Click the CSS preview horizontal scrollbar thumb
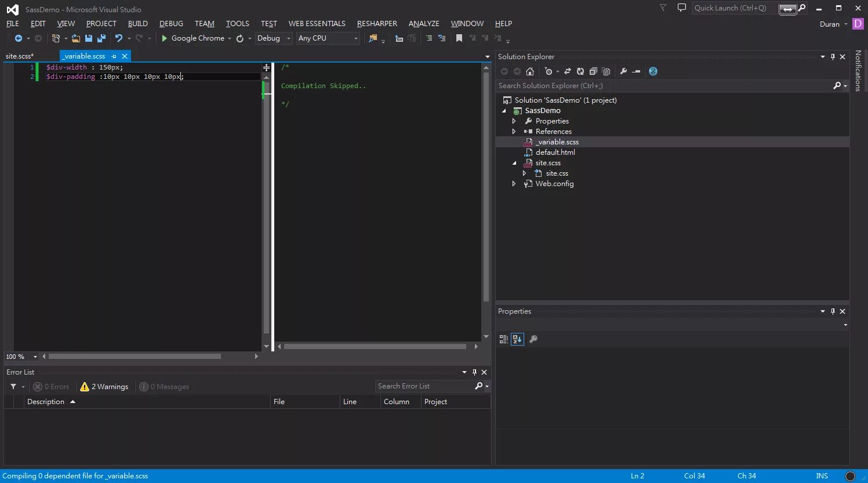The height and width of the screenshot is (483, 868). click(375, 347)
